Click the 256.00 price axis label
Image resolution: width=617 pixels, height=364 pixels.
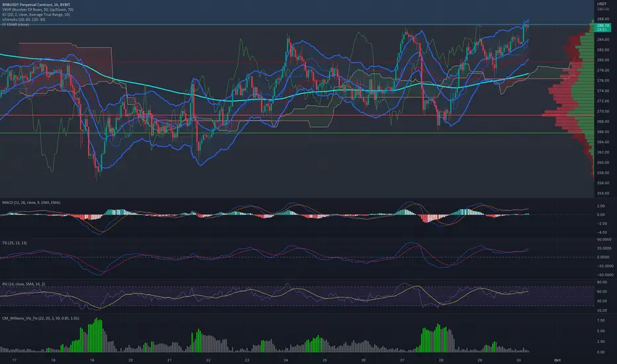point(602,183)
